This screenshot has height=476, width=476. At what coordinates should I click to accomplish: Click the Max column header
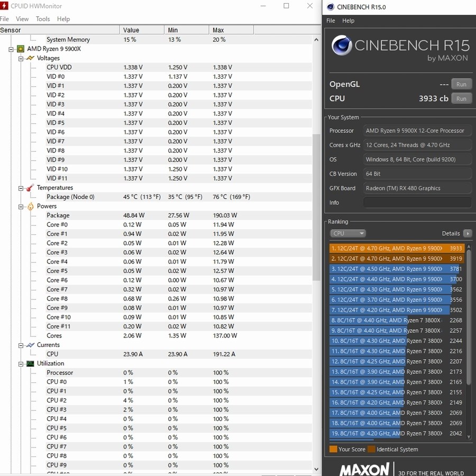231,30
